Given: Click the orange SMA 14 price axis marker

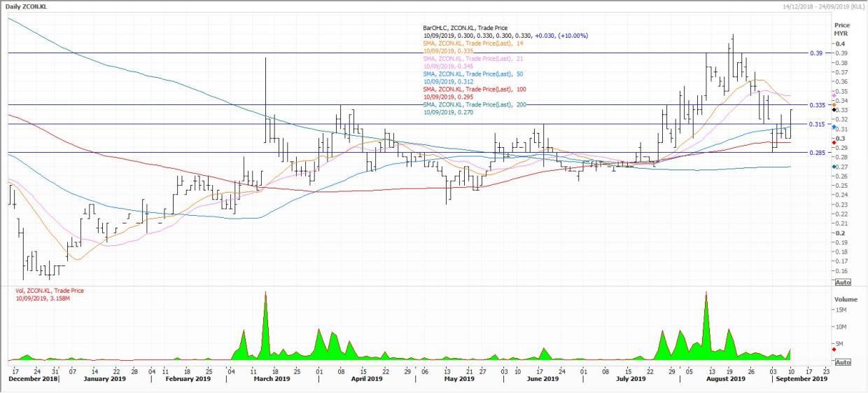Looking at the screenshot, I should (x=833, y=106).
